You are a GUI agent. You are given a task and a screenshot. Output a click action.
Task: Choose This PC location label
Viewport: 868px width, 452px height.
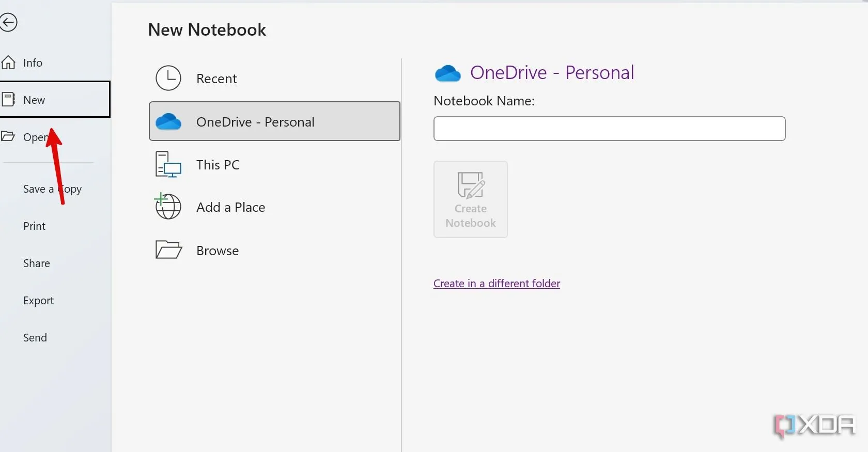[x=218, y=165]
